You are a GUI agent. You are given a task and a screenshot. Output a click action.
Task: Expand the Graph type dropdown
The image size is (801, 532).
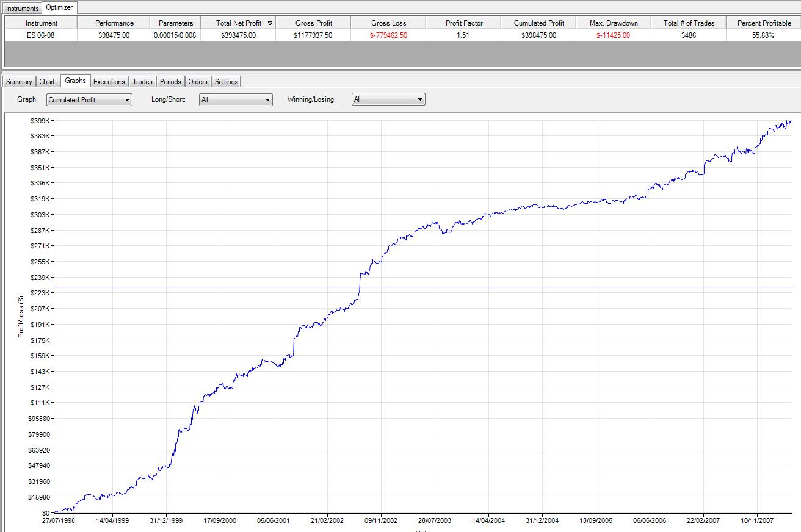click(x=89, y=100)
